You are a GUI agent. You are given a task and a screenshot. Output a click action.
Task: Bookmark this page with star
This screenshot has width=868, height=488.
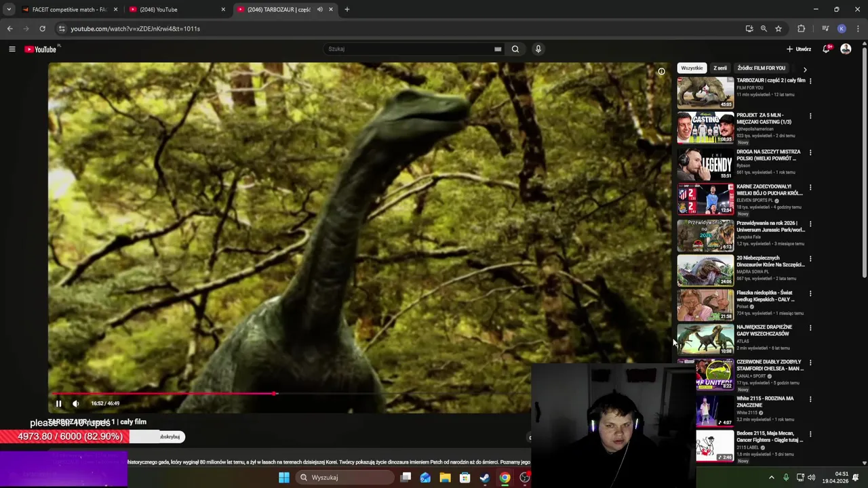pos(778,28)
